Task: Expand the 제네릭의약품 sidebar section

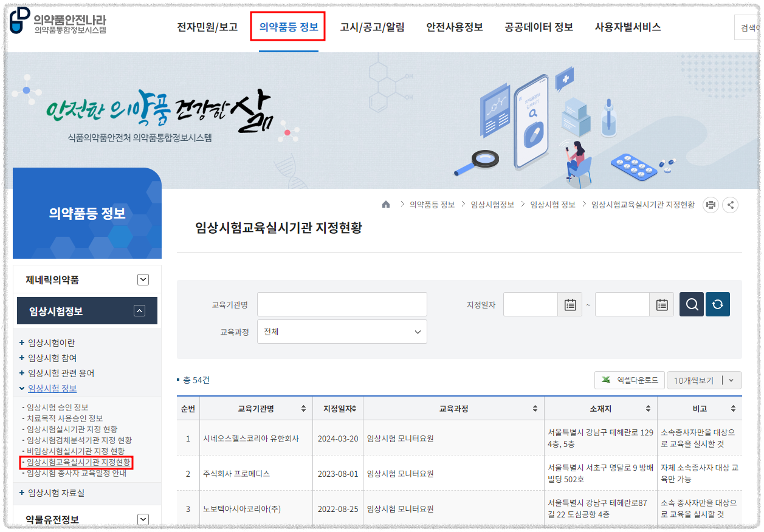Action: [x=143, y=279]
